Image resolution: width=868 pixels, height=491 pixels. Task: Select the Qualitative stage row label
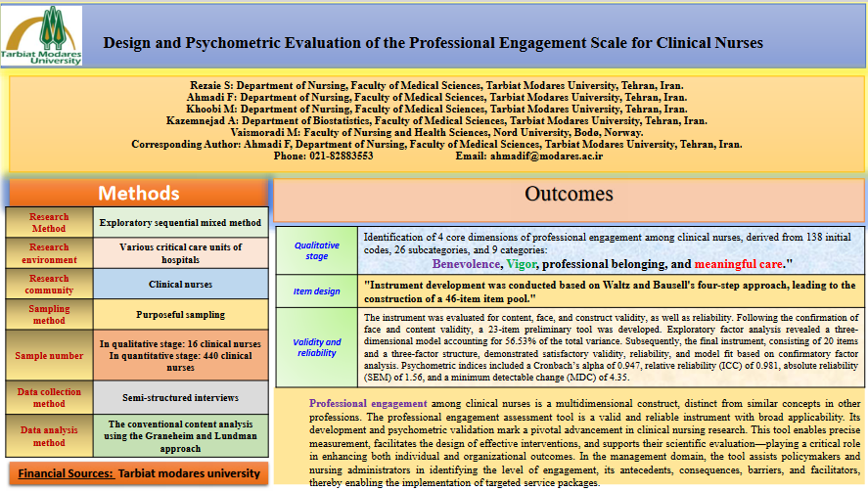[x=317, y=251]
